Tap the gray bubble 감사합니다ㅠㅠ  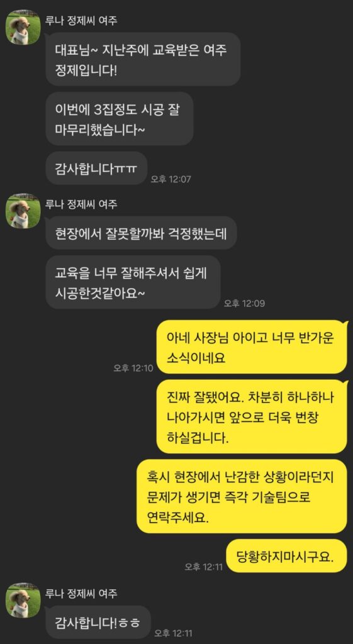click(x=96, y=168)
